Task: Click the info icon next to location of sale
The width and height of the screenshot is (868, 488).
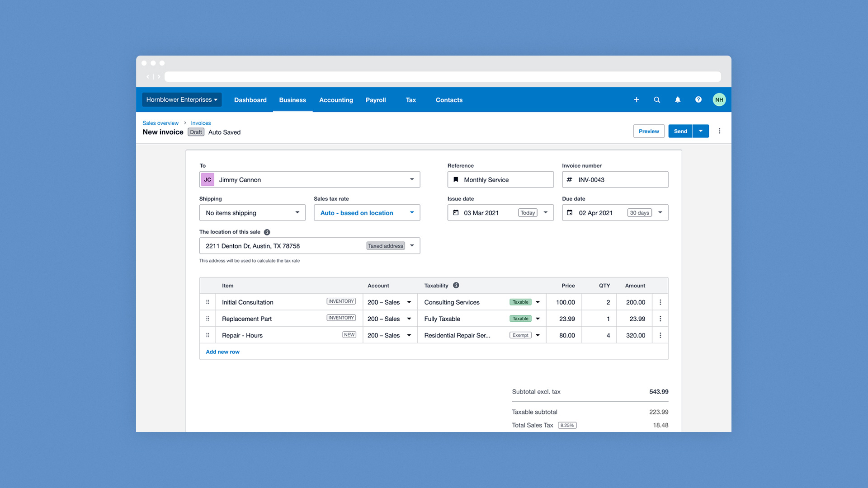Action: tap(267, 232)
